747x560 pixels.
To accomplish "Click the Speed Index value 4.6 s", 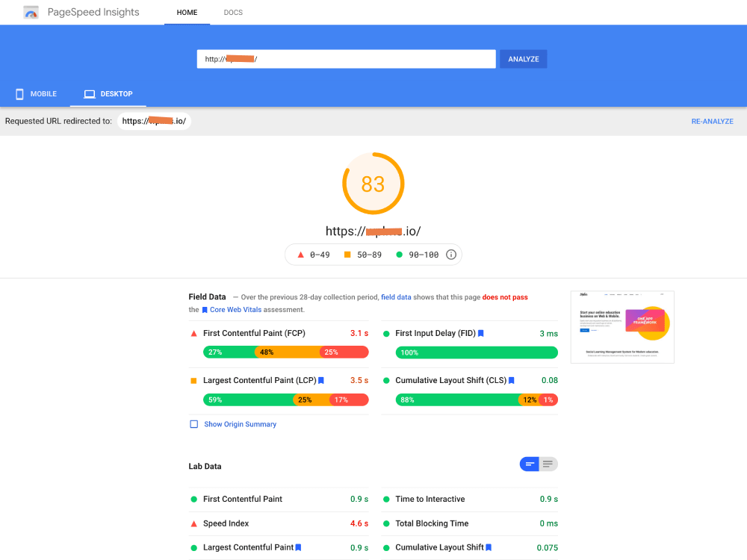I will pos(359,523).
